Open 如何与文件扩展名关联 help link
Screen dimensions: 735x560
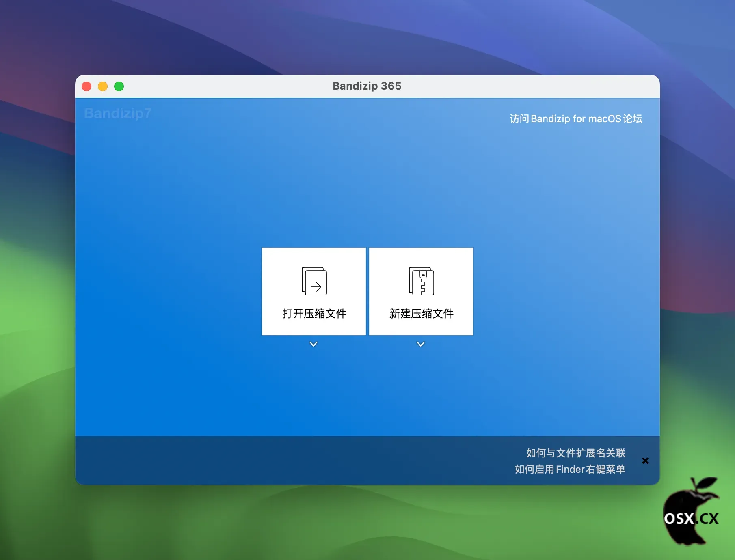pos(576,453)
